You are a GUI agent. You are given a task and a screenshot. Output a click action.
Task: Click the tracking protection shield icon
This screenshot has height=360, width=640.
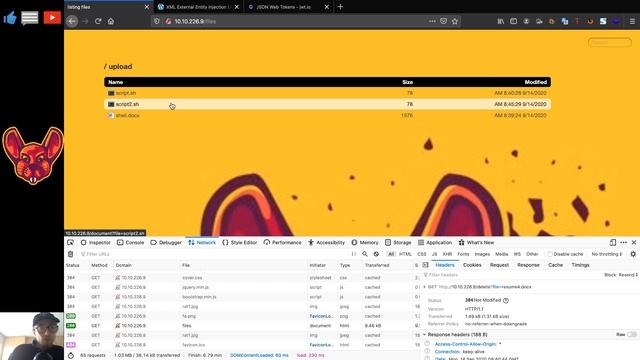point(157,21)
